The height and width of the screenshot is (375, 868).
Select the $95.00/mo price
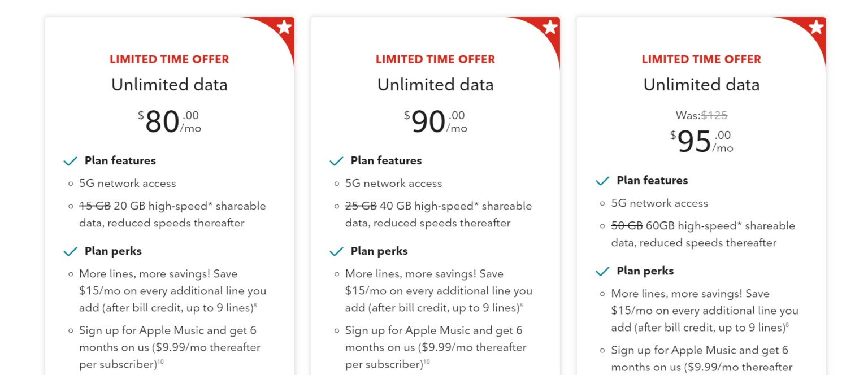701,142
